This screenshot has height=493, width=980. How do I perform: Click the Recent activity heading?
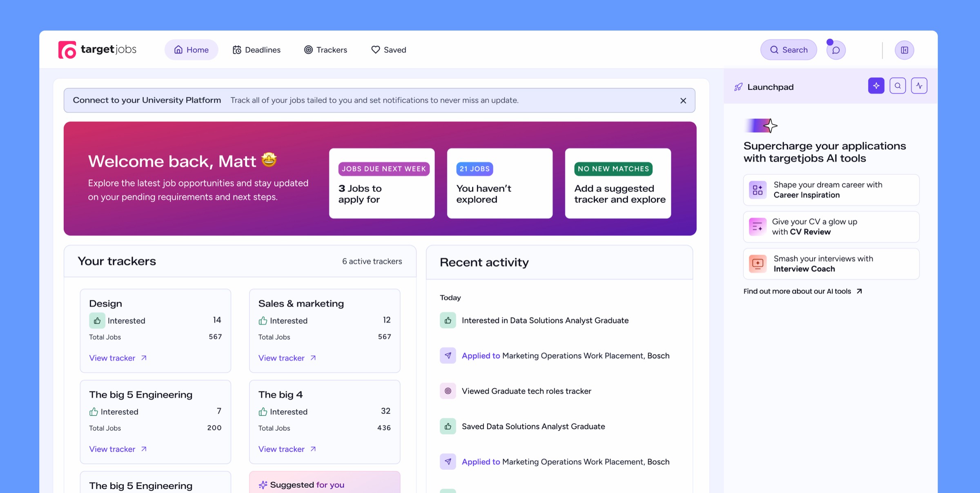tap(484, 262)
